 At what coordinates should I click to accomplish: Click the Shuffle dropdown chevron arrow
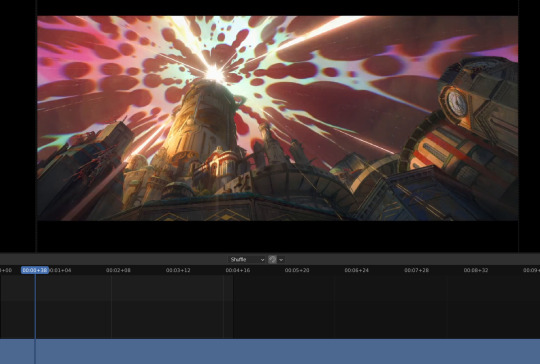coord(262,260)
